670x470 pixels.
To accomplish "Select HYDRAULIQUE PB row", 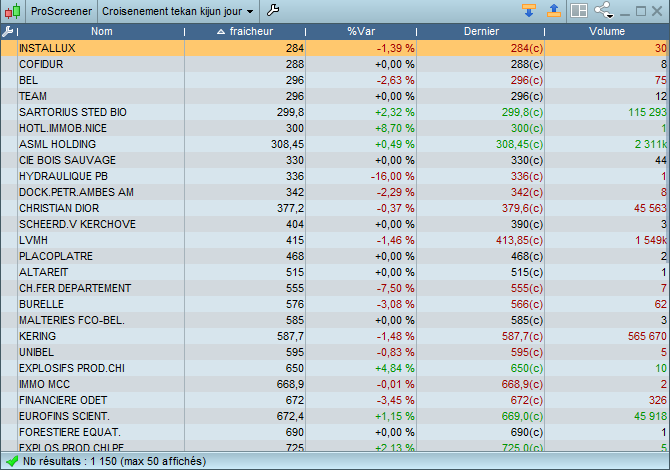I will (335, 176).
